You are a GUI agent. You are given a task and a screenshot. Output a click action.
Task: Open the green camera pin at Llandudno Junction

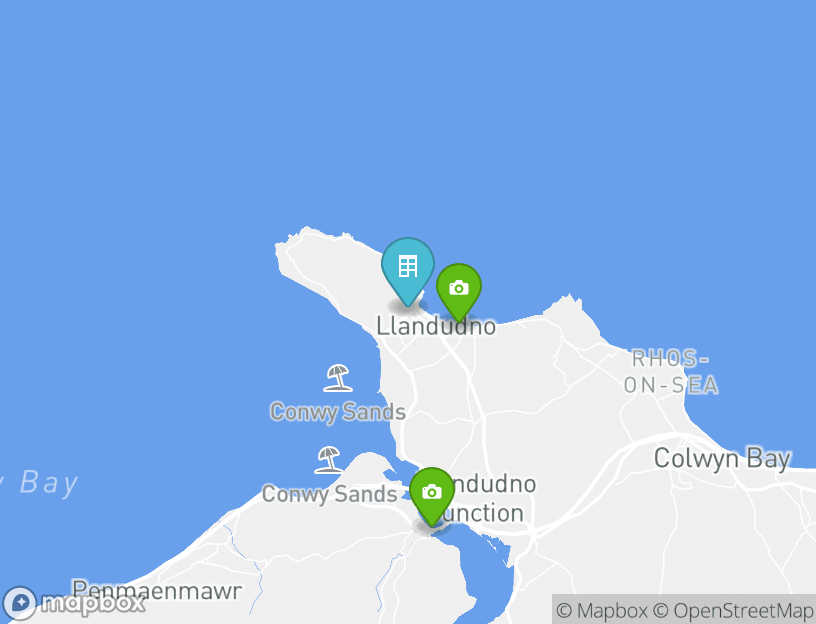[x=432, y=495]
